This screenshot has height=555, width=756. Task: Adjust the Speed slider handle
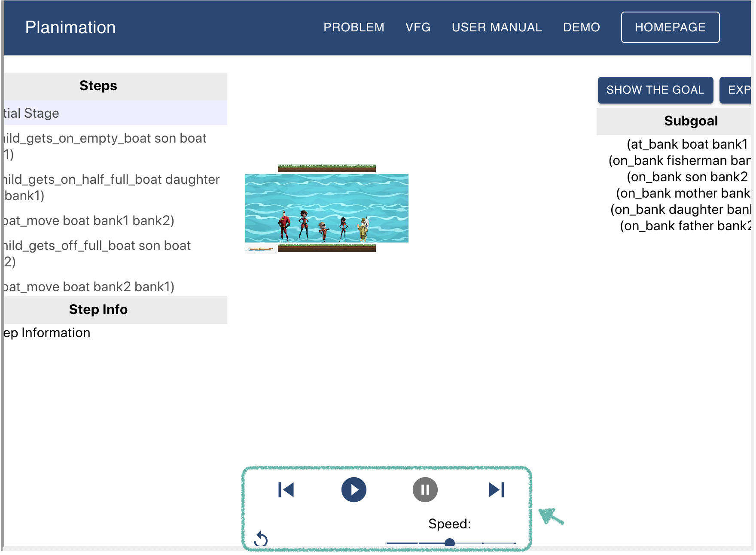[450, 543]
